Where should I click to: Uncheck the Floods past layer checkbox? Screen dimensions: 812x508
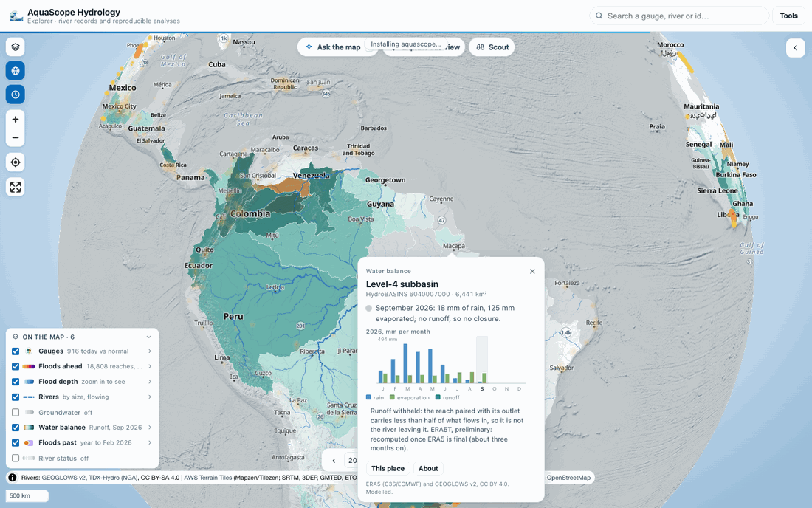pyautogui.click(x=16, y=443)
